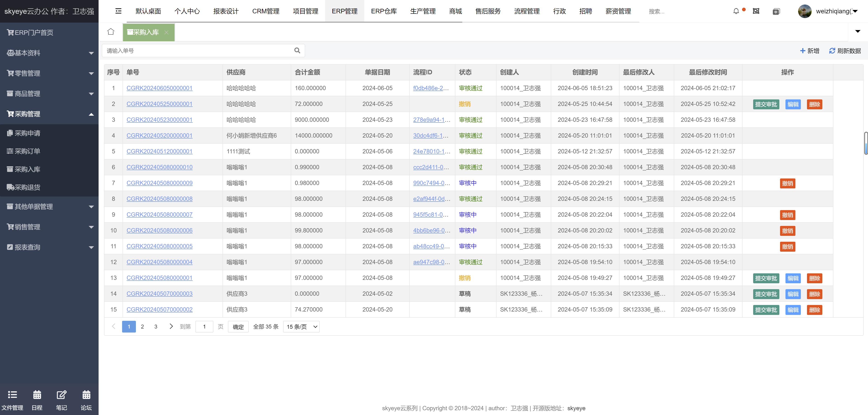
Task: Click the home tab icon
Action: coord(111,32)
